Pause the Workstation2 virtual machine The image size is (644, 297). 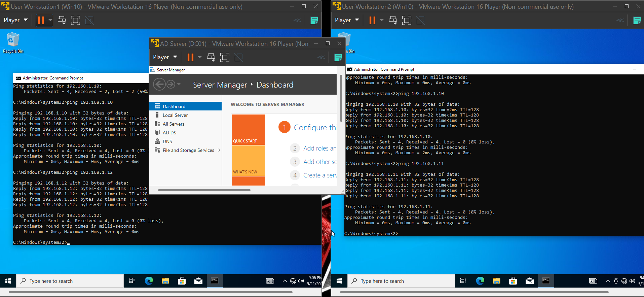pyautogui.click(x=372, y=20)
